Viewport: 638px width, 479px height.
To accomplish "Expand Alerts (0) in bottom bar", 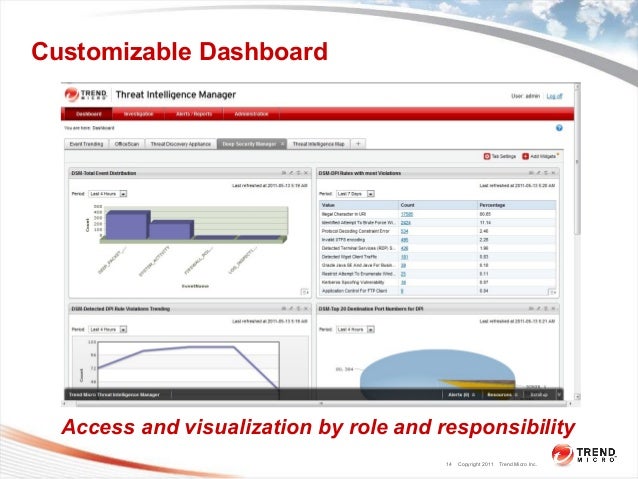I will 461,395.
